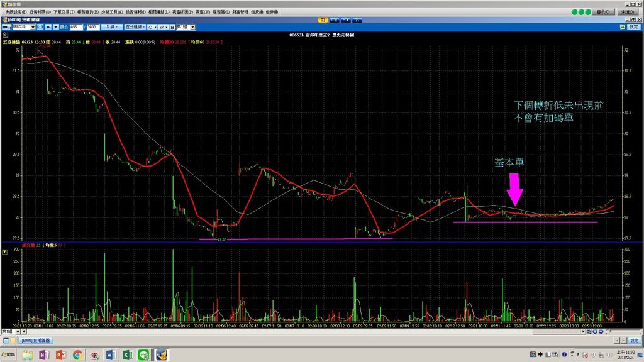644x362 pixels.
Task: Click the down-arrow next stock button
Action: 56,26
